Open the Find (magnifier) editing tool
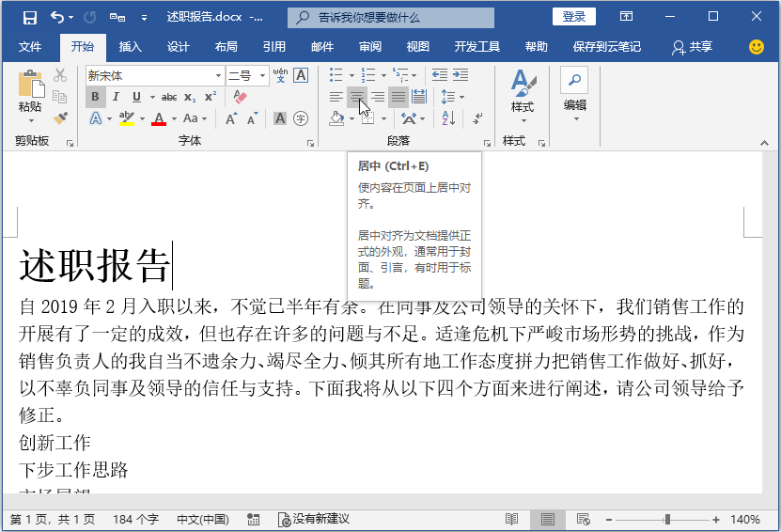 pos(574,80)
